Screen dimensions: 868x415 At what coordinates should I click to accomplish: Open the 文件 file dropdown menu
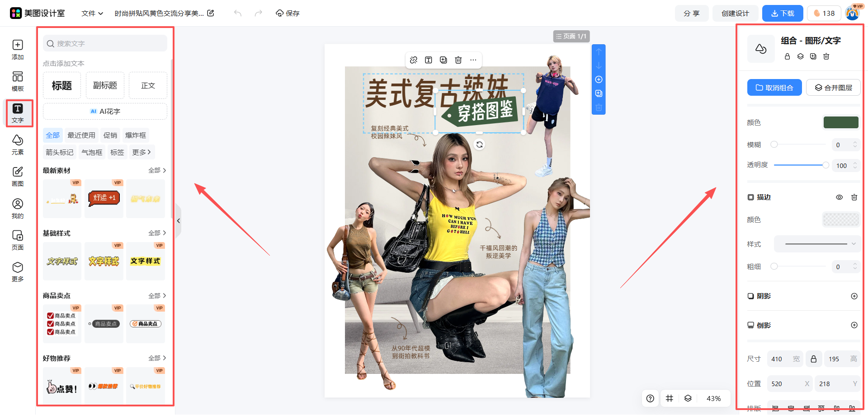[x=92, y=13]
